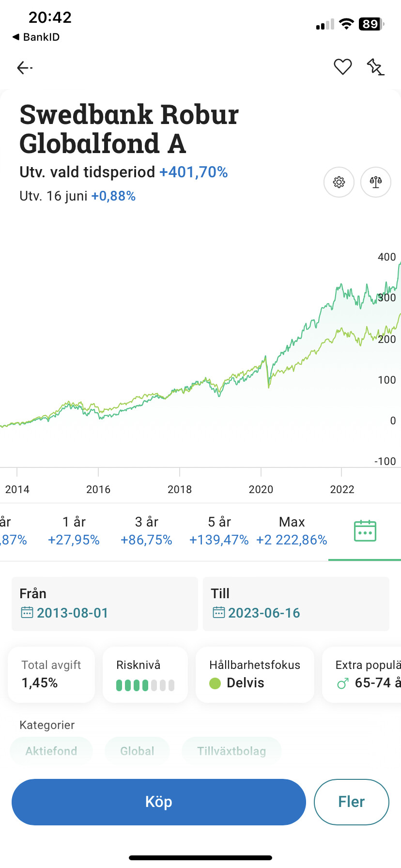Select the custom date range calendar tab
401x868 pixels.
(365, 531)
